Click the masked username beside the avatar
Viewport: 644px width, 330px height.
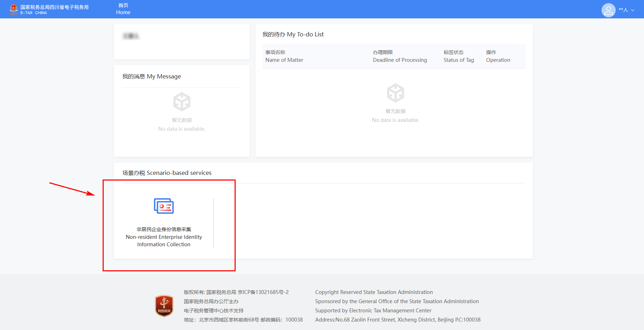[x=623, y=10]
